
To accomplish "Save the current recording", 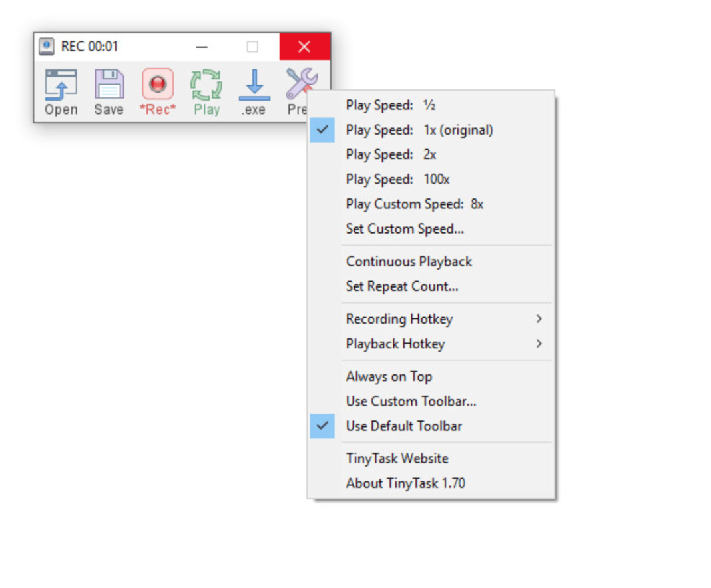I will tap(109, 90).
